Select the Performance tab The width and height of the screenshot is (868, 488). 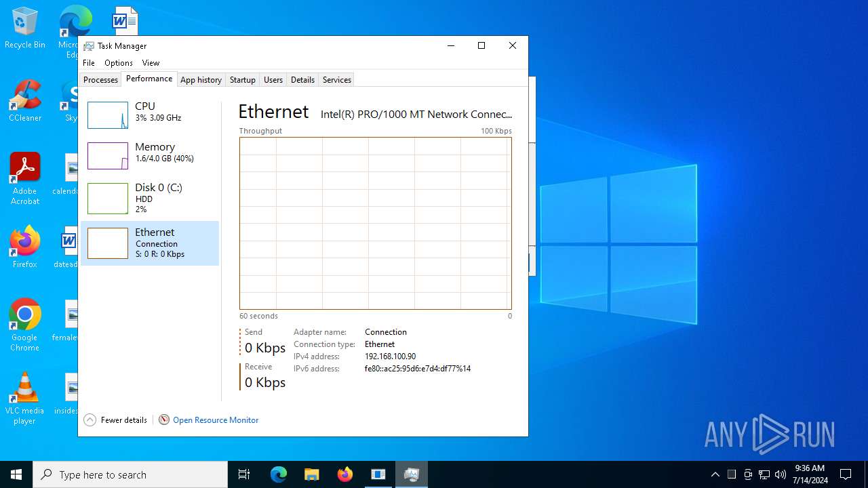(149, 79)
